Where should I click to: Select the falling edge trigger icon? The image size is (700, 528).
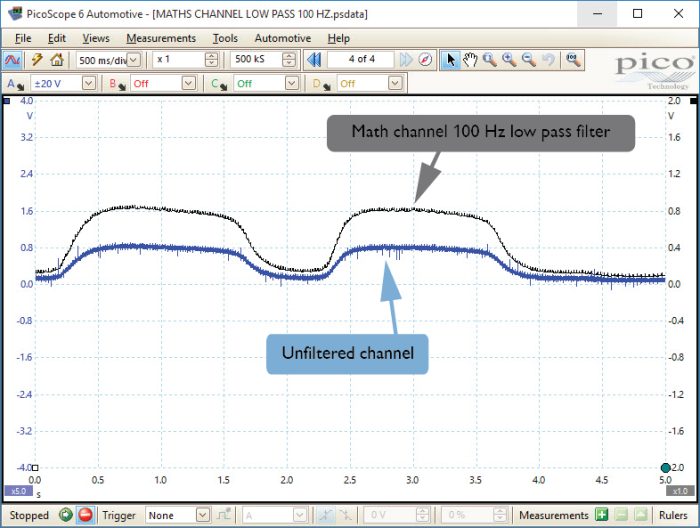click(345, 515)
